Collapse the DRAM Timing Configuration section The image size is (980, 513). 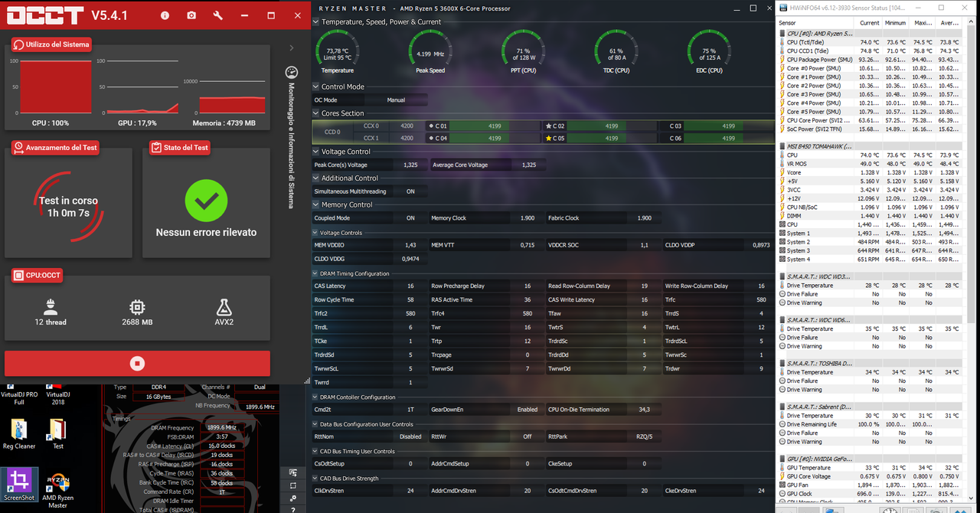tap(316, 273)
